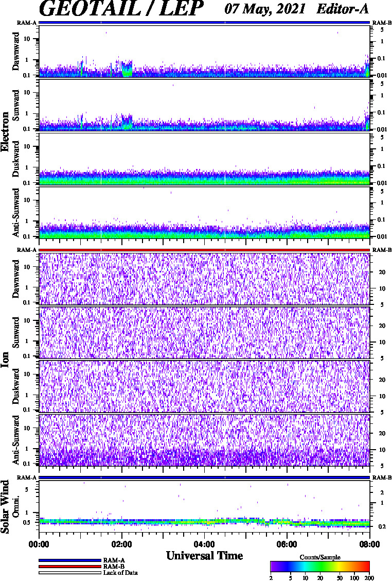Screen dimensions: 392x581
Task: Click the Counts/Sample rainbow color bar
Action: pyautogui.click(x=320, y=567)
